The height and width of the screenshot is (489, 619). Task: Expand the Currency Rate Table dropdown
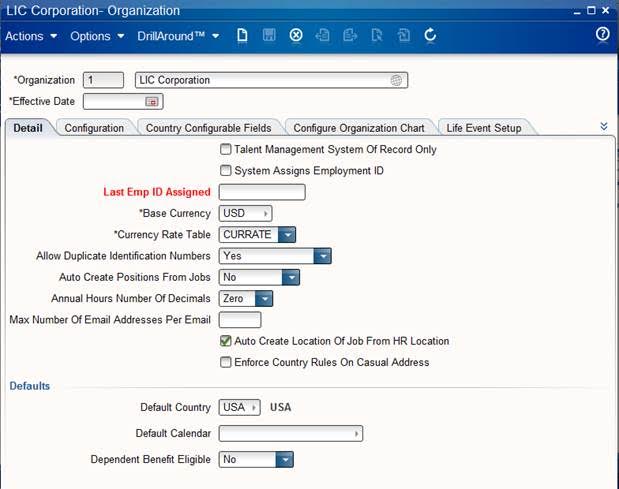287,234
